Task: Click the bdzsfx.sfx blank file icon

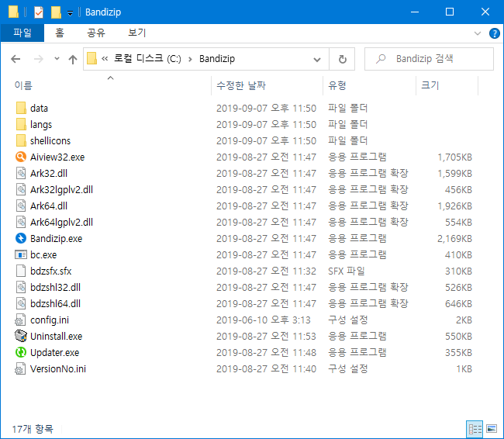Action: pyautogui.click(x=21, y=271)
